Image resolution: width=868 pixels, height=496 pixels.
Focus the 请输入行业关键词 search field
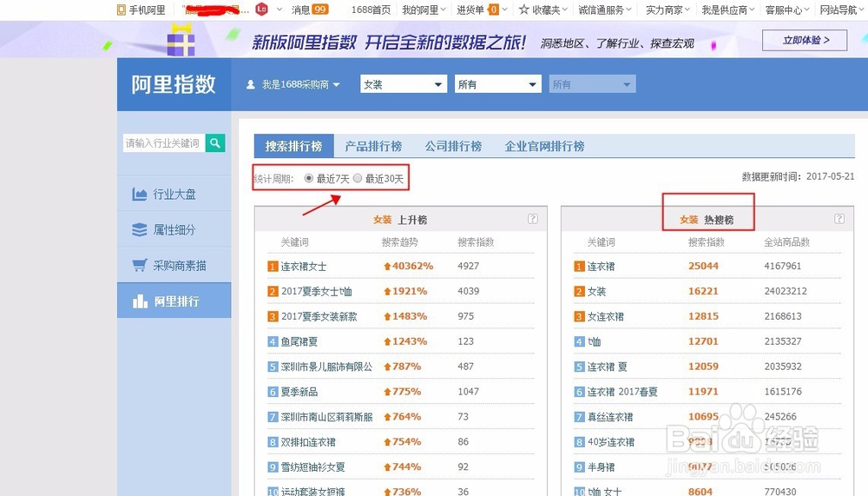(164, 143)
